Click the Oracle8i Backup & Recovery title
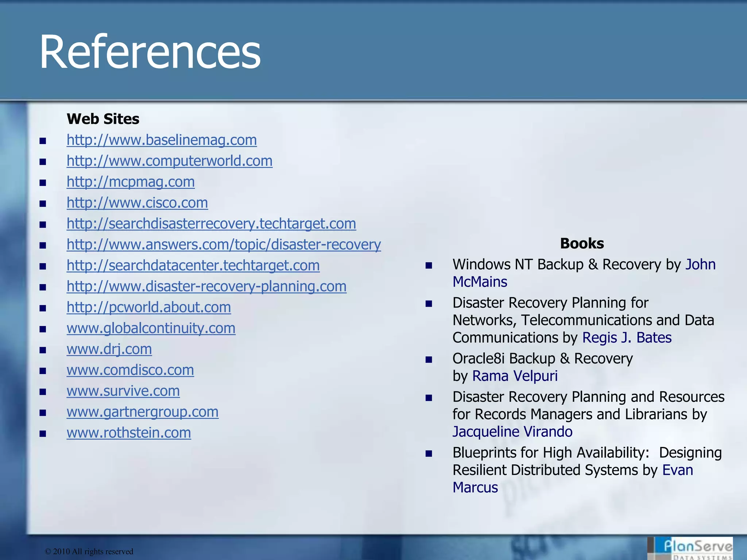747x560 pixels. (543, 358)
